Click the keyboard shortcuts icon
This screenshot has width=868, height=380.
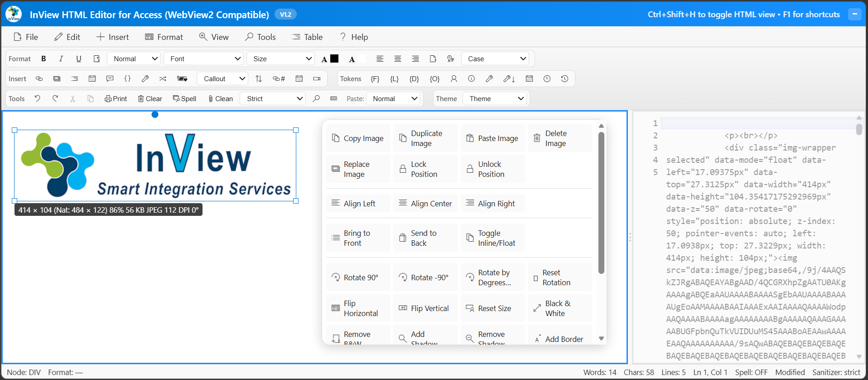334,98
